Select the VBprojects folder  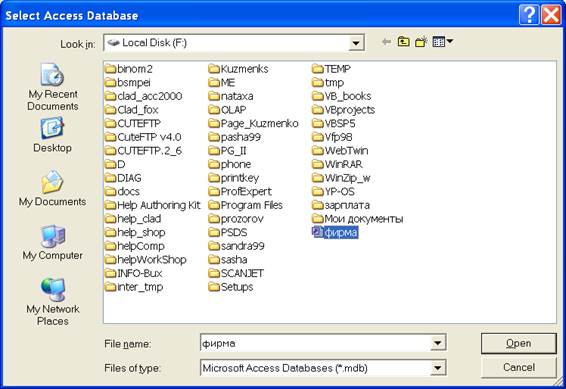click(x=344, y=110)
